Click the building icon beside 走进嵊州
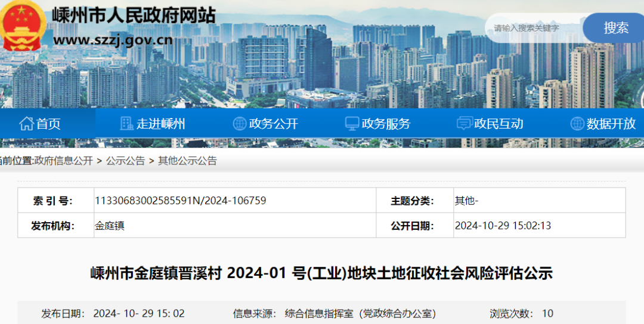This screenshot has width=644, height=324. [126, 124]
